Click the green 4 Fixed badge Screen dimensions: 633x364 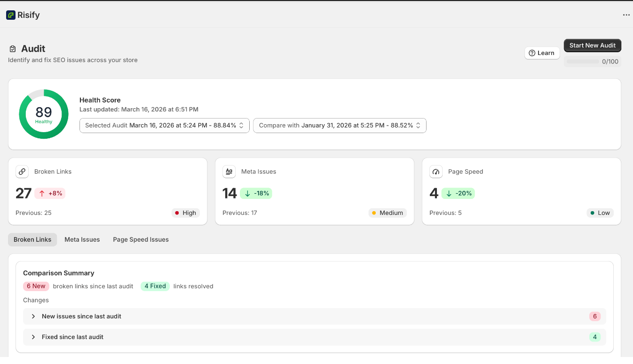[155, 286]
